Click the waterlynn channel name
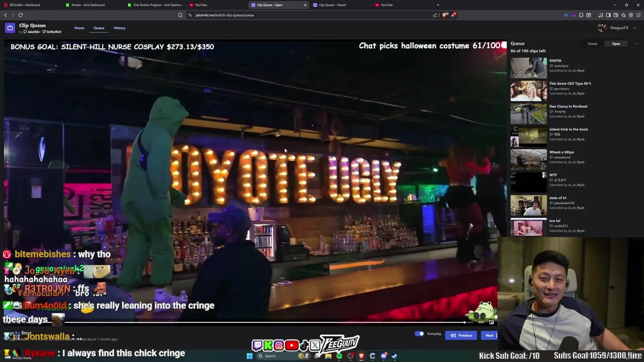The height and width of the screenshot is (362, 644). pos(561,66)
